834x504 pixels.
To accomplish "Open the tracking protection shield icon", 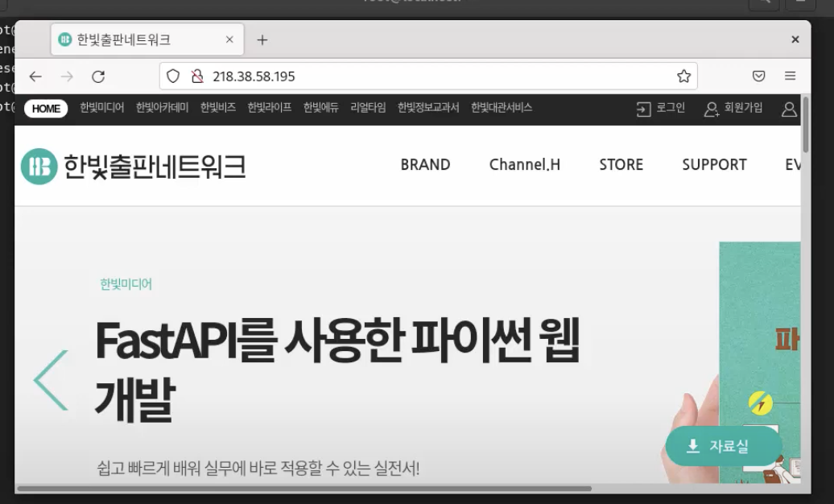I will [173, 76].
